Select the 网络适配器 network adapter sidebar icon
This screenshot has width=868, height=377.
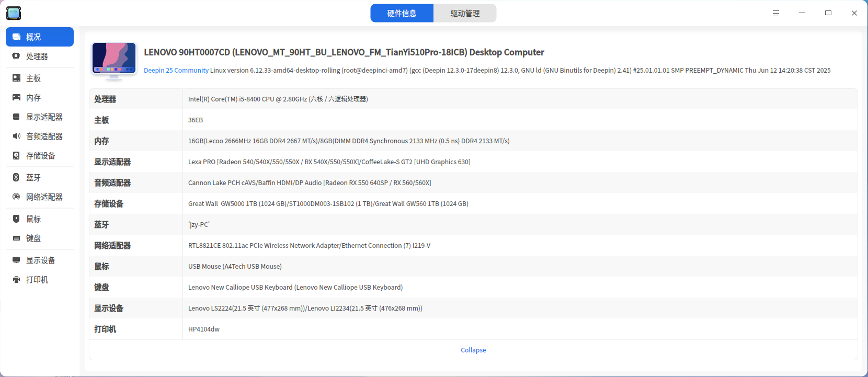click(16, 197)
